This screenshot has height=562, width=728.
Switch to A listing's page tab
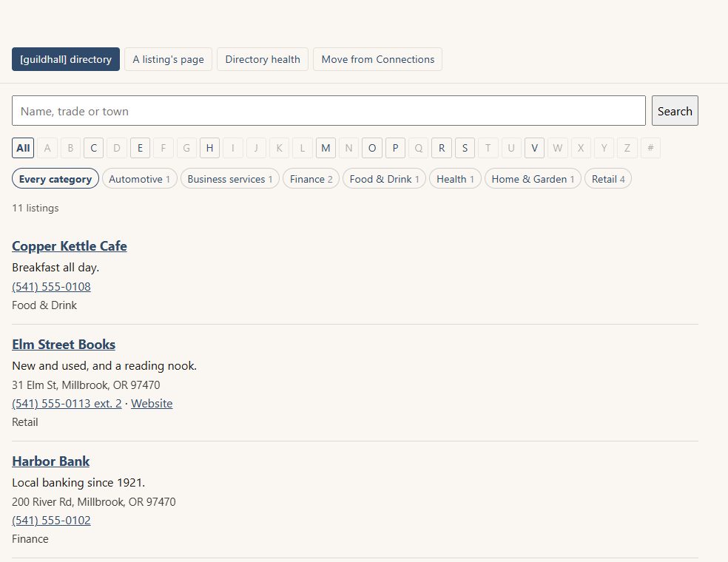168,59
